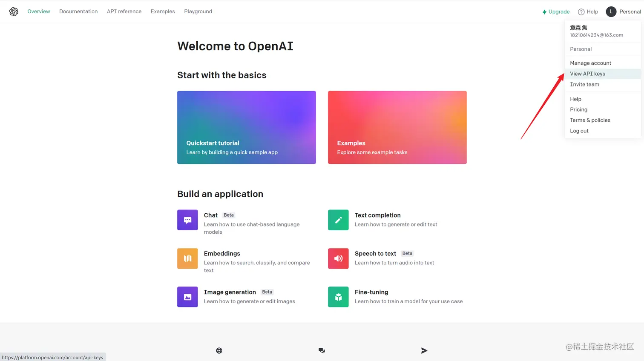The width and height of the screenshot is (644, 361).
Task: Click the 'Build an application' heading
Action: click(220, 194)
